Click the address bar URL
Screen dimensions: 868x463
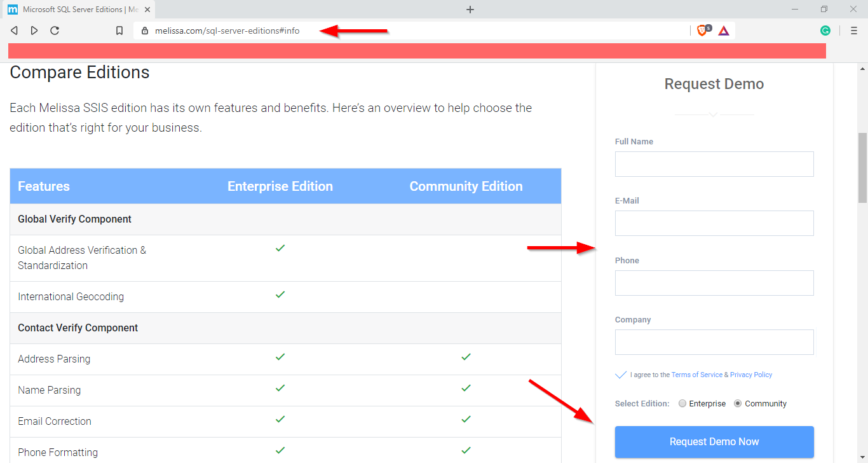pos(227,31)
